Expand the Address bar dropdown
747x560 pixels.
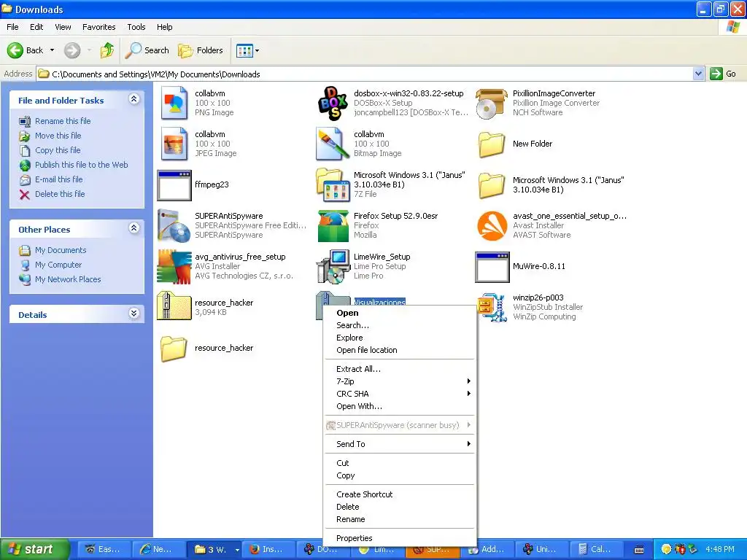[698, 74]
